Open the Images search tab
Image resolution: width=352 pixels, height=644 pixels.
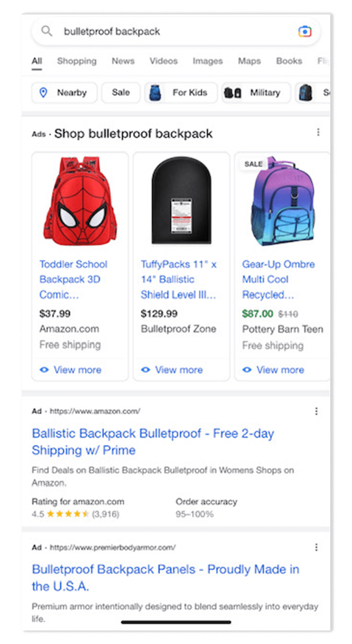coord(207,61)
